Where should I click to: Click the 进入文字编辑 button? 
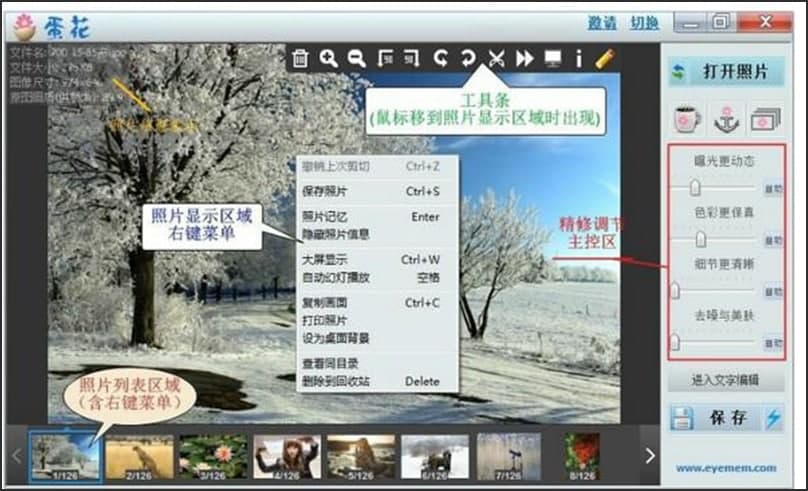726,381
